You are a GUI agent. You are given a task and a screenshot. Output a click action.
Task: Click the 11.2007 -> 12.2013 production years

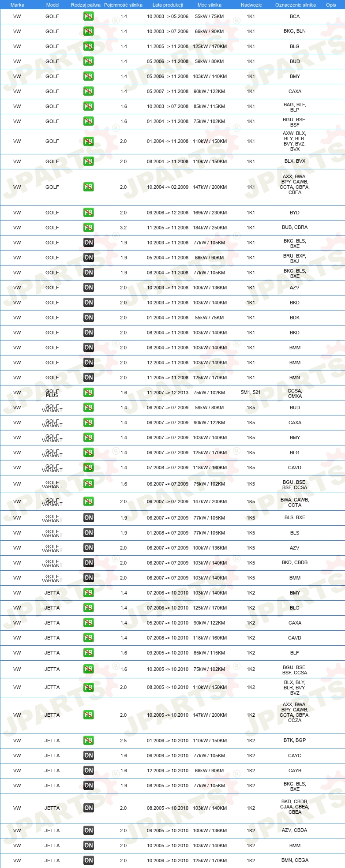pyautogui.click(x=168, y=393)
